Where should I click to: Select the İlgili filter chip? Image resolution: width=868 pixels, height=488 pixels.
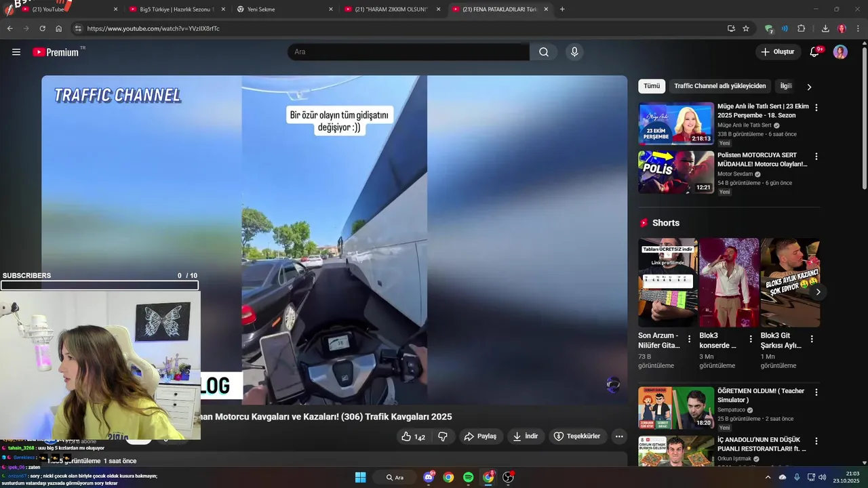point(786,86)
